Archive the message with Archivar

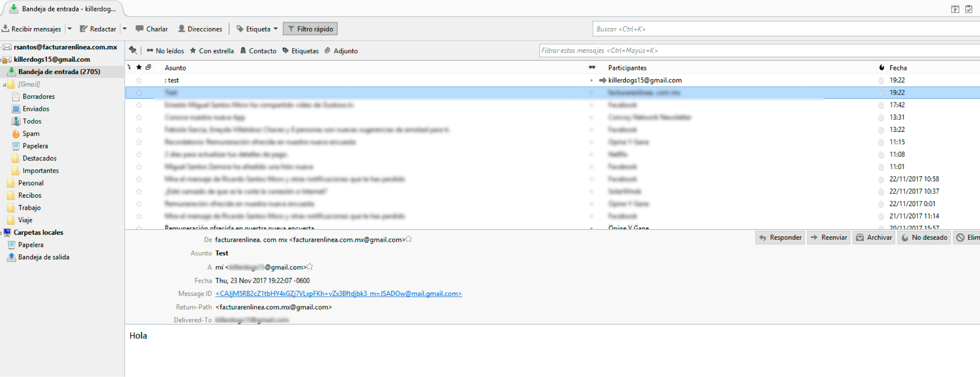click(874, 237)
